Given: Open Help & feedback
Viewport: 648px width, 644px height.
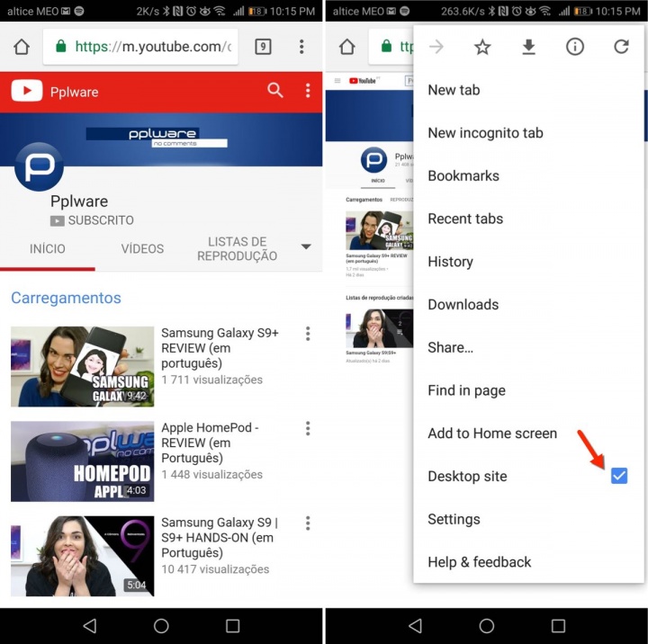Looking at the screenshot, I should [528, 562].
